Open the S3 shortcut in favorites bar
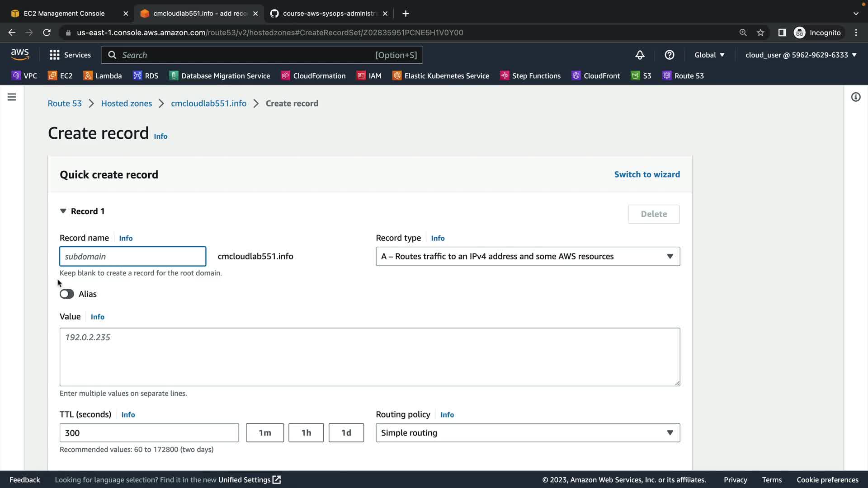Image resolution: width=868 pixels, height=488 pixels. tap(641, 76)
